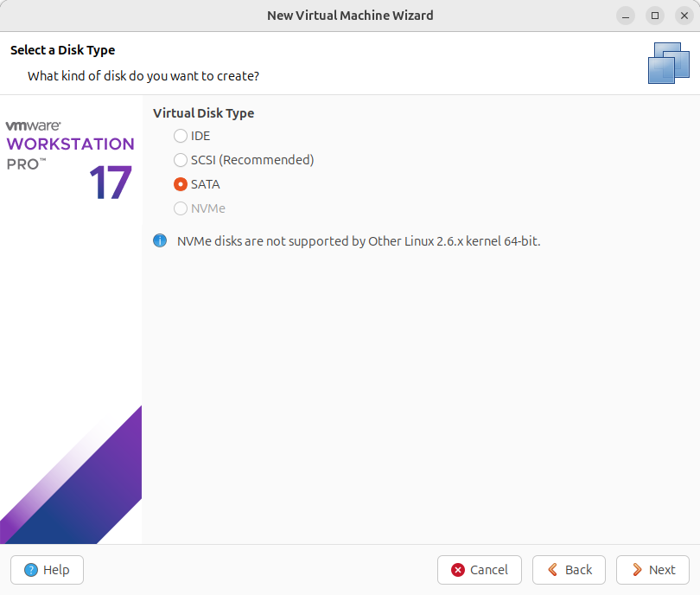The height and width of the screenshot is (595, 700).
Task: Click the blue question mark Help icon
Action: tap(31, 570)
